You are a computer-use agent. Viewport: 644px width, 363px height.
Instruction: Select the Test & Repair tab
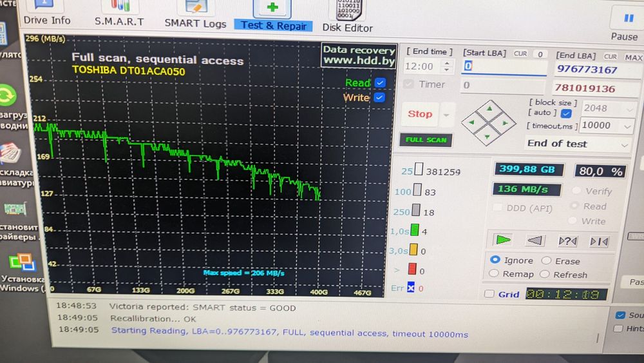point(273,15)
